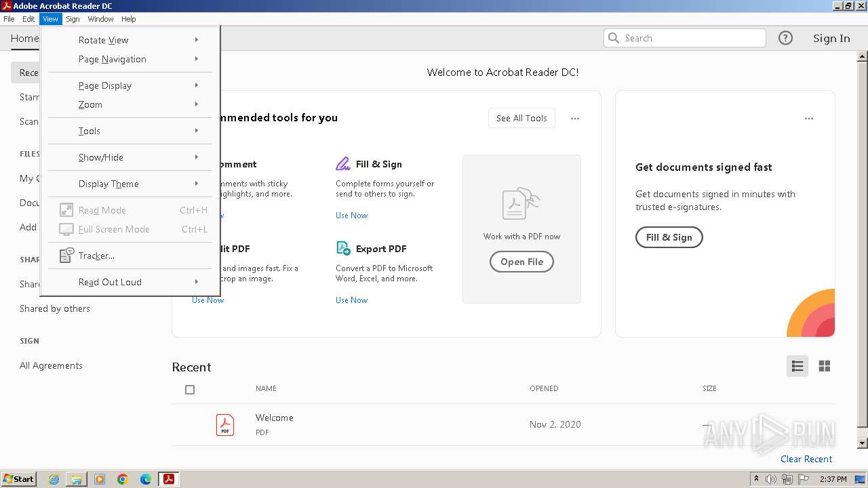Tick the select-all checkbox in Recent
Viewport: 868px width, 488px height.
(x=190, y=390)
